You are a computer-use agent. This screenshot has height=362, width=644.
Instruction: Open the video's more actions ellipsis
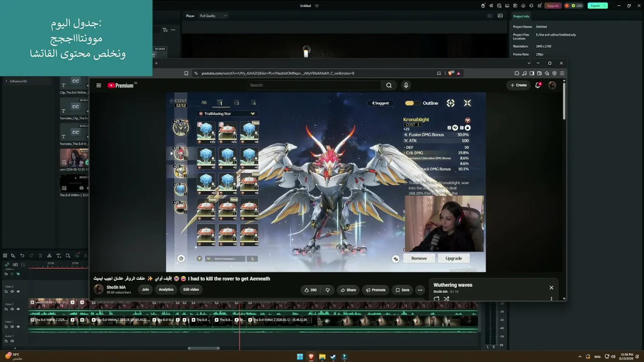pyautogui.click(x=420, y=290)
